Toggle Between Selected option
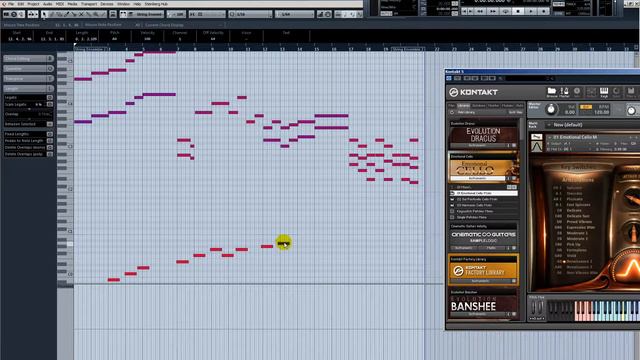 tap(50, 124)
